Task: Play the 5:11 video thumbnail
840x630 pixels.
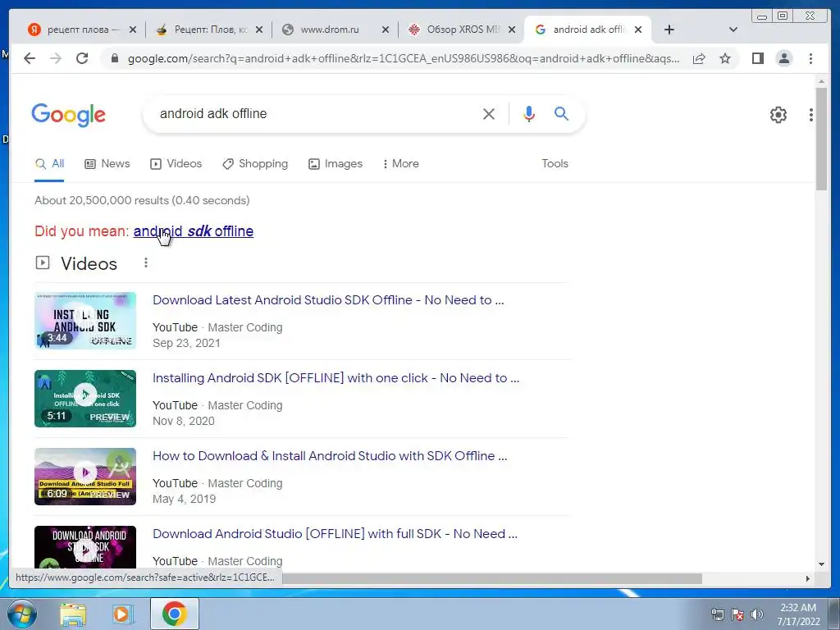Action: (x=85, y=399)
